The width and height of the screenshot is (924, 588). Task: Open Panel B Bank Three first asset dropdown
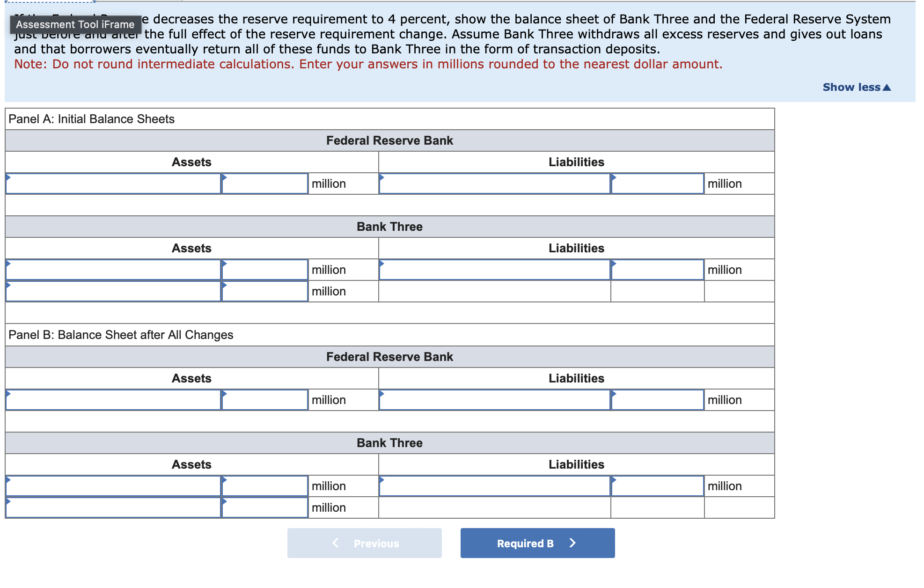click(x=113, y=486)
